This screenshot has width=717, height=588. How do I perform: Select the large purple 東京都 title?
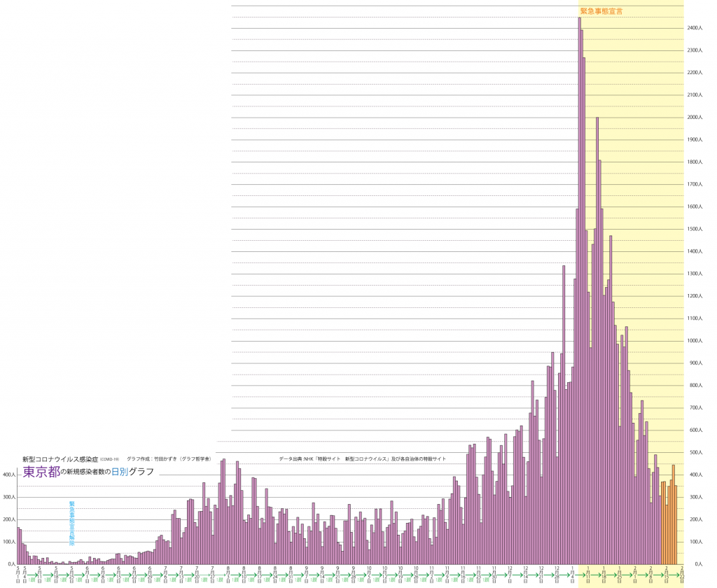pos(41,472)
